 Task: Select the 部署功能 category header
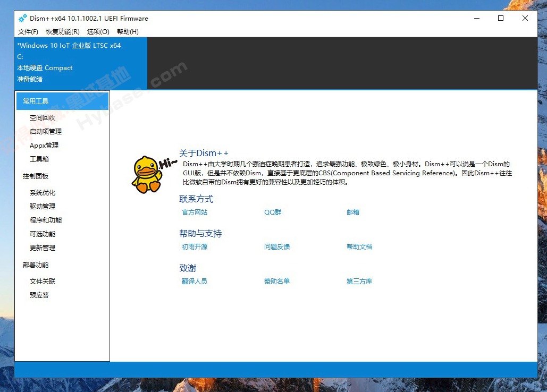36,265
